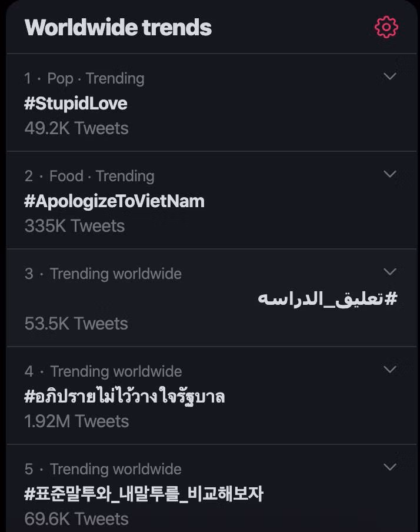Open the chevron on the Korean trend
This screenshot has width=420, height=532.
(x=389, y=467)
